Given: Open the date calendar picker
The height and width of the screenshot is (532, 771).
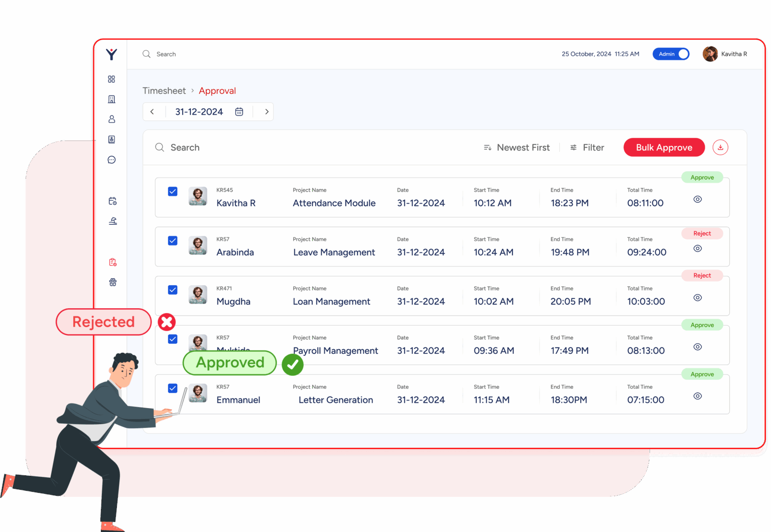Looking at the screenshot, I should tap(239, 111).
